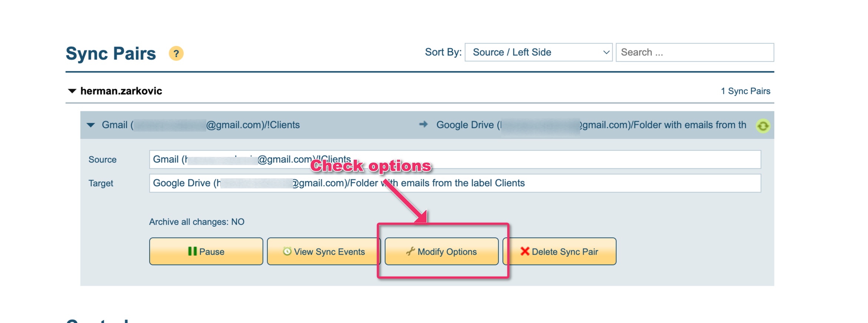The width and height of the screenshot is (868, 323).
Task: Click the Modify Options button
Action: pyautogui.click(x=441, y=252)
